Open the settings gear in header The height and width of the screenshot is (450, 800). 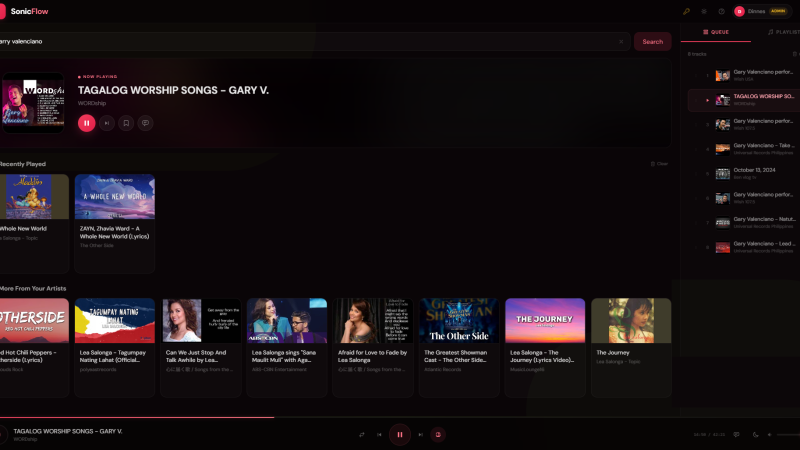[x=704, y=11]
